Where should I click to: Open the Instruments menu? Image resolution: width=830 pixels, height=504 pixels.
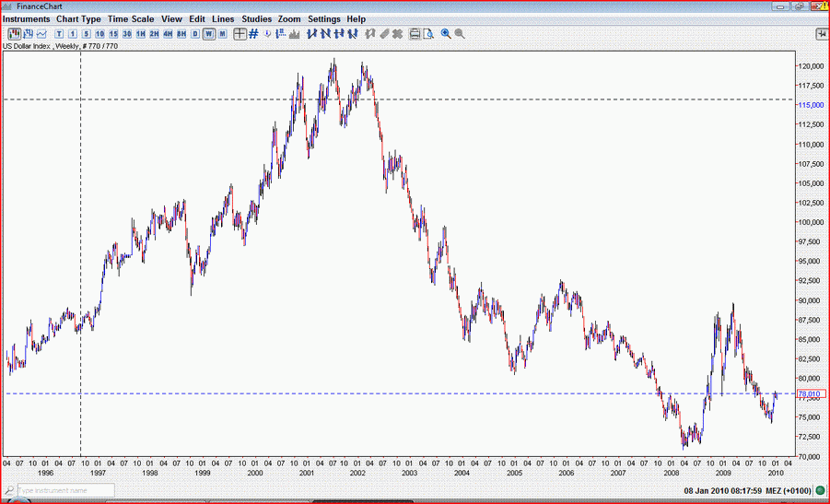point(27,19)
